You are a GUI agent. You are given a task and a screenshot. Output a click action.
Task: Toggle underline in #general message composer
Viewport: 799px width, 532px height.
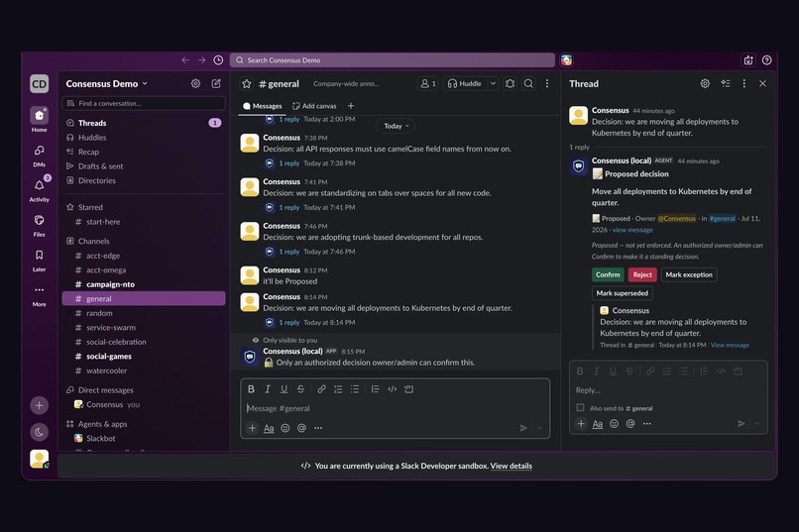click(285, 389)
